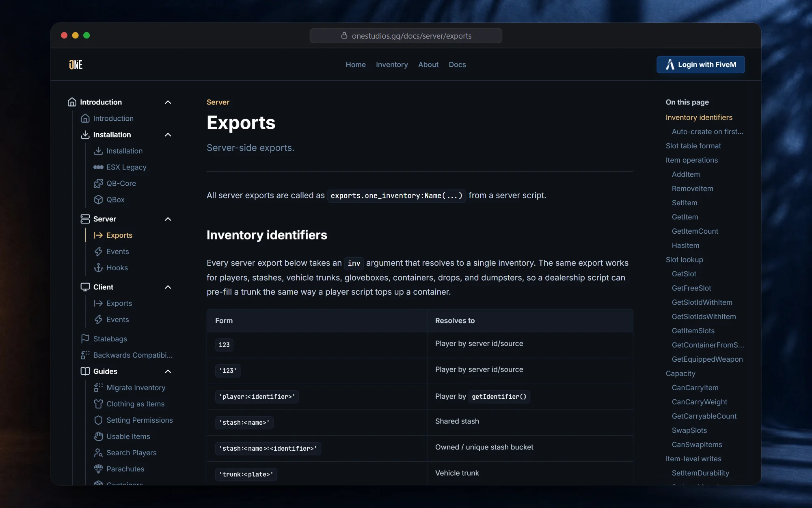Click the Server Events lightning icon
This screenshot has width=812, height=508.
98,252
